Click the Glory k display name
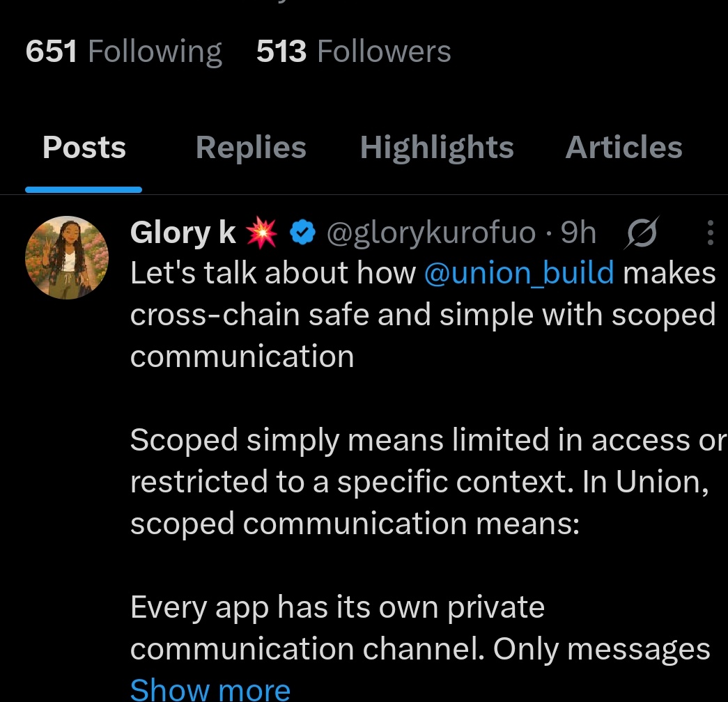Image resolution: width=728 pixels, height=702 pixels. (x=183, y=233)
